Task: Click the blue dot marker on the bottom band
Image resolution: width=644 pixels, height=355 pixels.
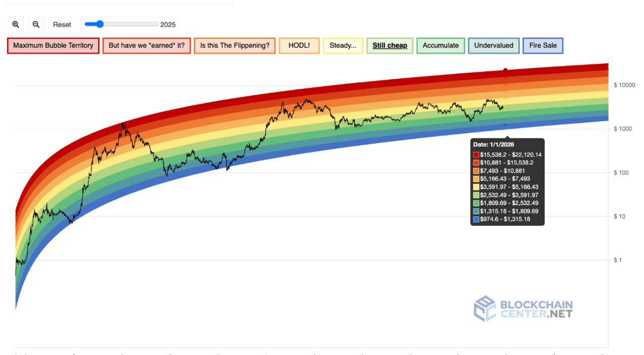Action: [x=506, y=124]
